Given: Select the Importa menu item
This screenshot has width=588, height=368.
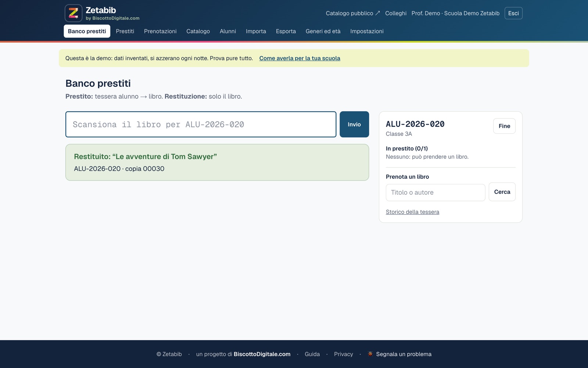Looking at the screenshot, I should point(256,31).
